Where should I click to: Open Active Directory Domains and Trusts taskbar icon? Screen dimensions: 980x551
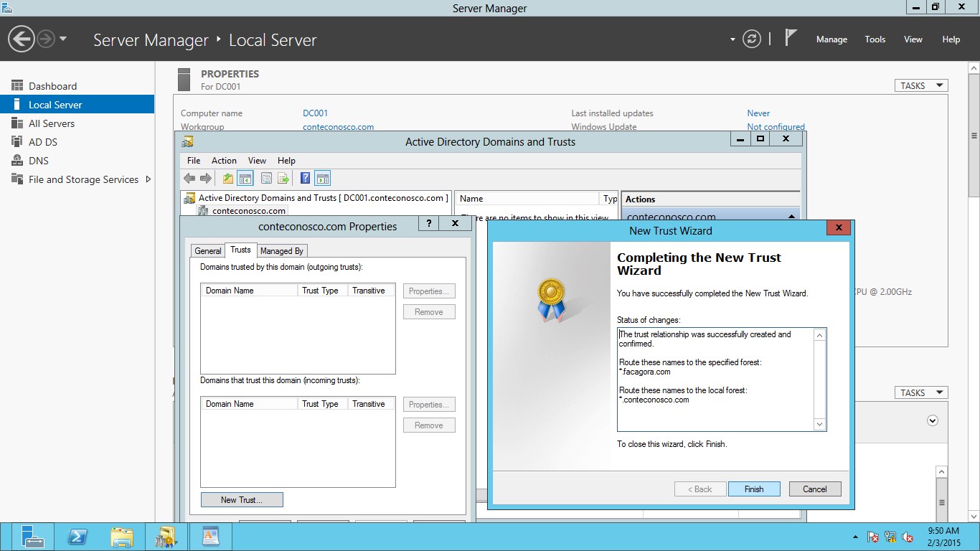[166, 536]
